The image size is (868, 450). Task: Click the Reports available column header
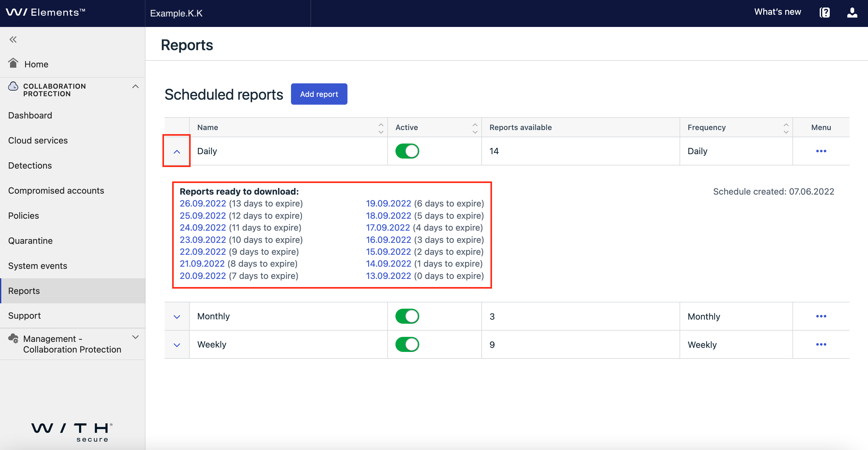(580, 127)
